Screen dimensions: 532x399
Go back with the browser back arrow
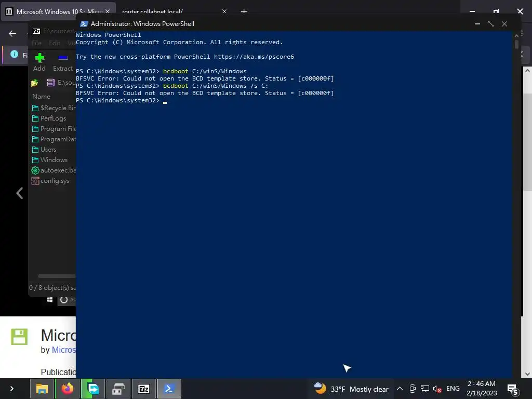(12, 34)
